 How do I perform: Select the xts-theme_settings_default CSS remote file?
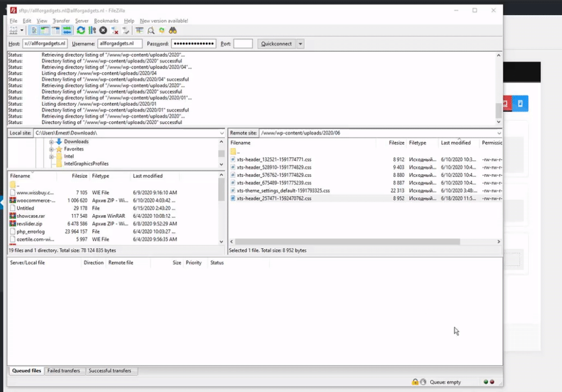[x=283, y=191]
